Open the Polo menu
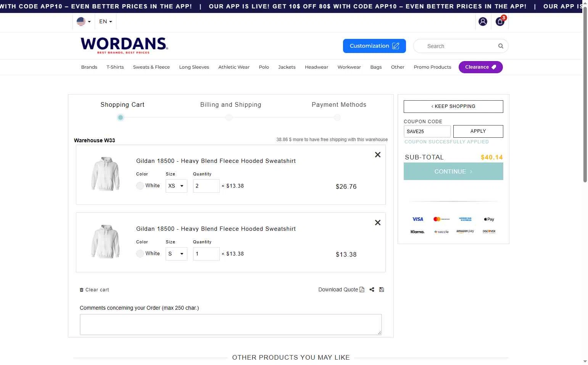 click(x=264, y=67)
